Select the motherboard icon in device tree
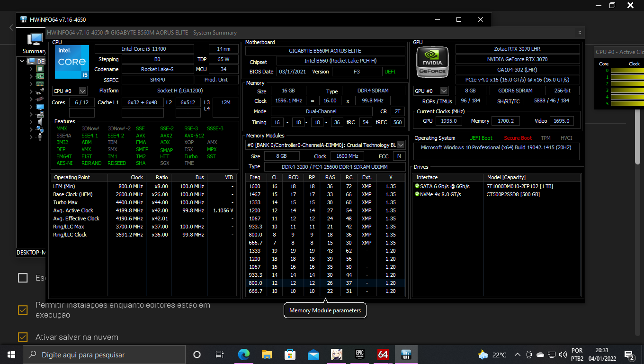The height and width of the screenshot is (364, 644). pyautogui.click(x=41, y=76)
